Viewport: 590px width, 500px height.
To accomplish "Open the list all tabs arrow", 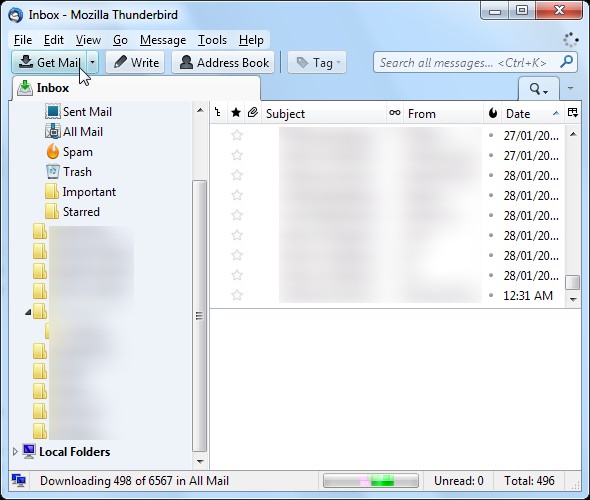I will click(570, 88).
